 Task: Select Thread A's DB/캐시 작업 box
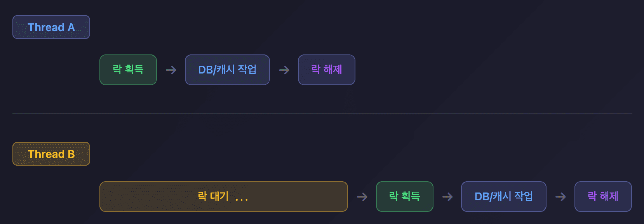[227, 70]
